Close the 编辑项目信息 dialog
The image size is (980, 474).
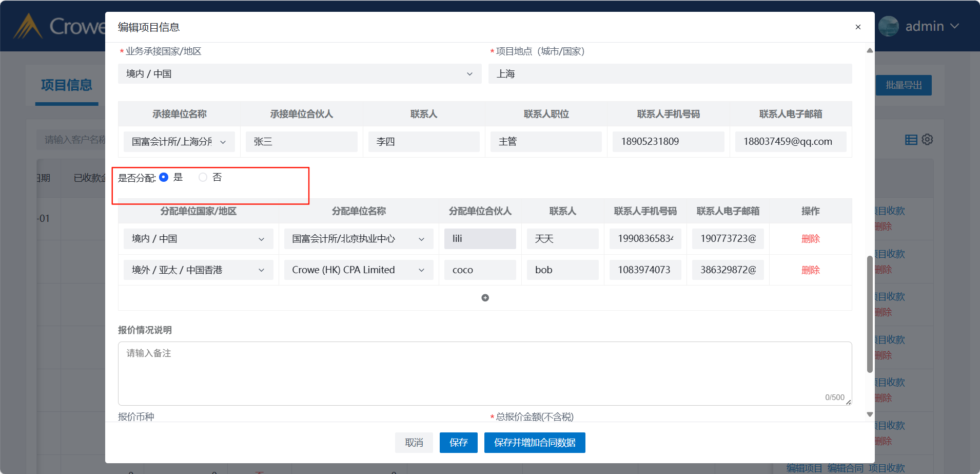tap(858, 27)
